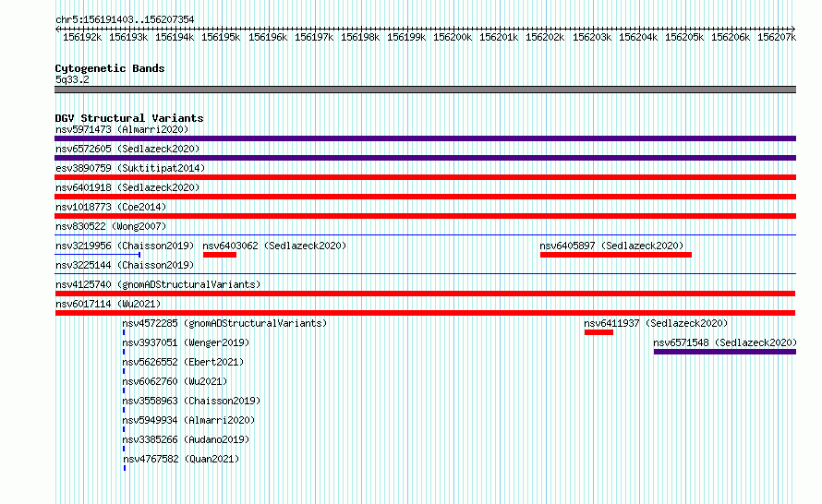Open the nsv3219956 (Chaisson2019) label

125,246
